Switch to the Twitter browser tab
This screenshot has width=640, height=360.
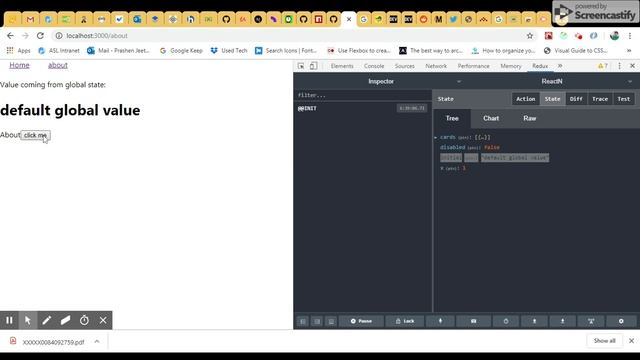453,19
